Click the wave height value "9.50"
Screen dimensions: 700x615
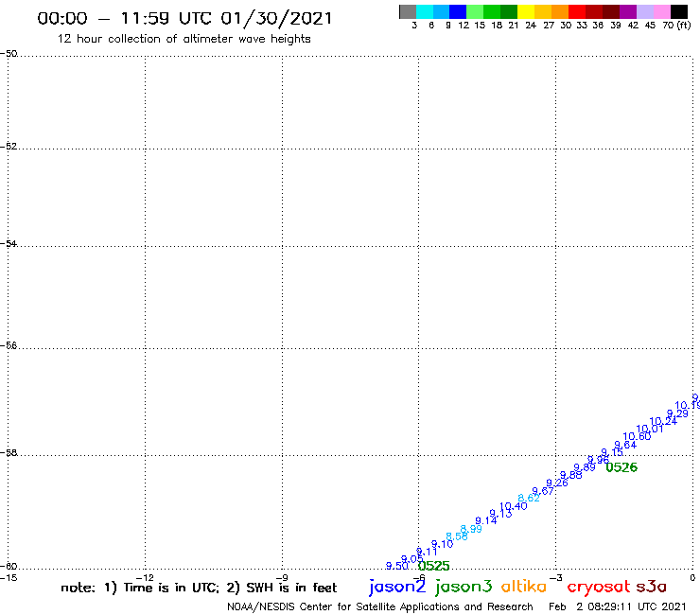(397, 566)
